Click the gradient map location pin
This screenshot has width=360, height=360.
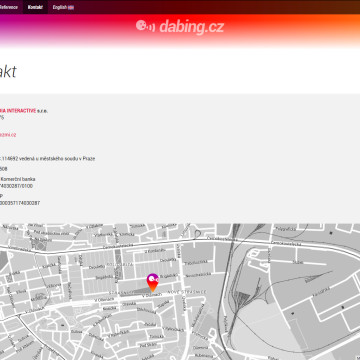(x=153, y=282)
